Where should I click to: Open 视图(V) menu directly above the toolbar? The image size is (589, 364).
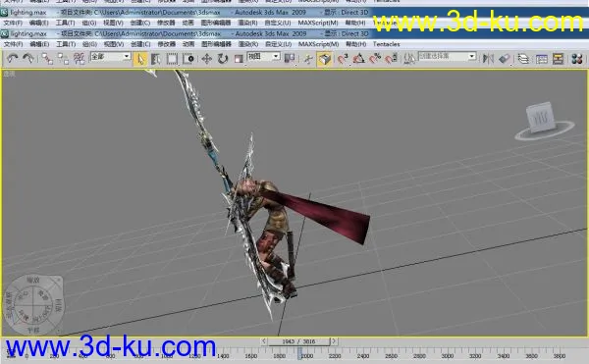(x=114, y=44)
